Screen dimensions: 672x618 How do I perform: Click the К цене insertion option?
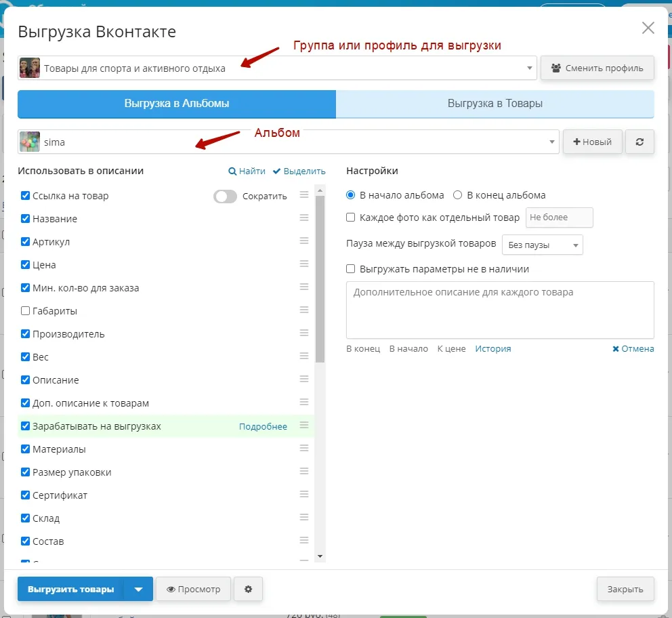(451, 348)
